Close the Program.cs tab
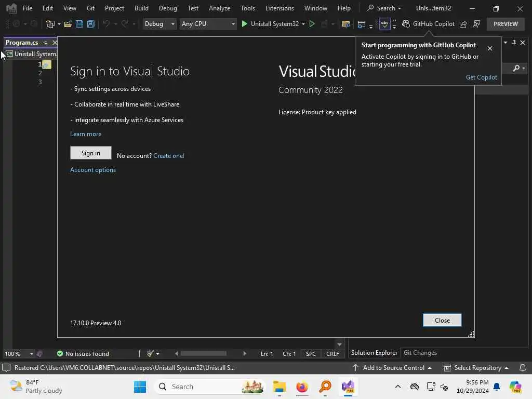This screenshot has height=399, width=532. [x=55, y=43]
